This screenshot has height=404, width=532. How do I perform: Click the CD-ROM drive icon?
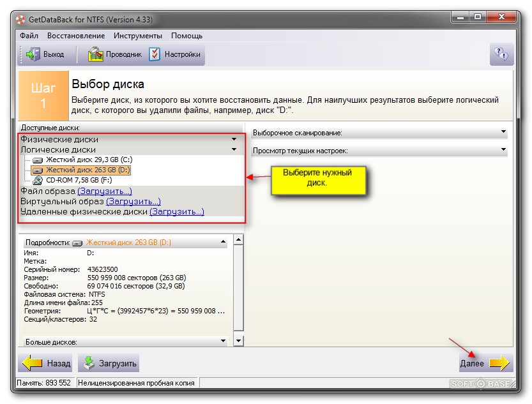pos(38,181)
